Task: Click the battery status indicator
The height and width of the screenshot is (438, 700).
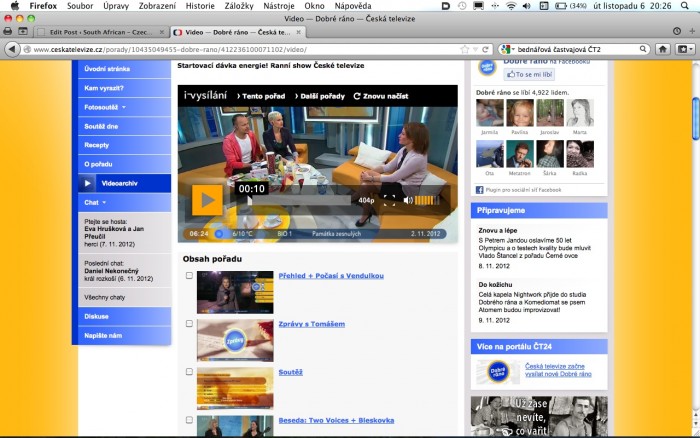Action: [x=571, y=6]
